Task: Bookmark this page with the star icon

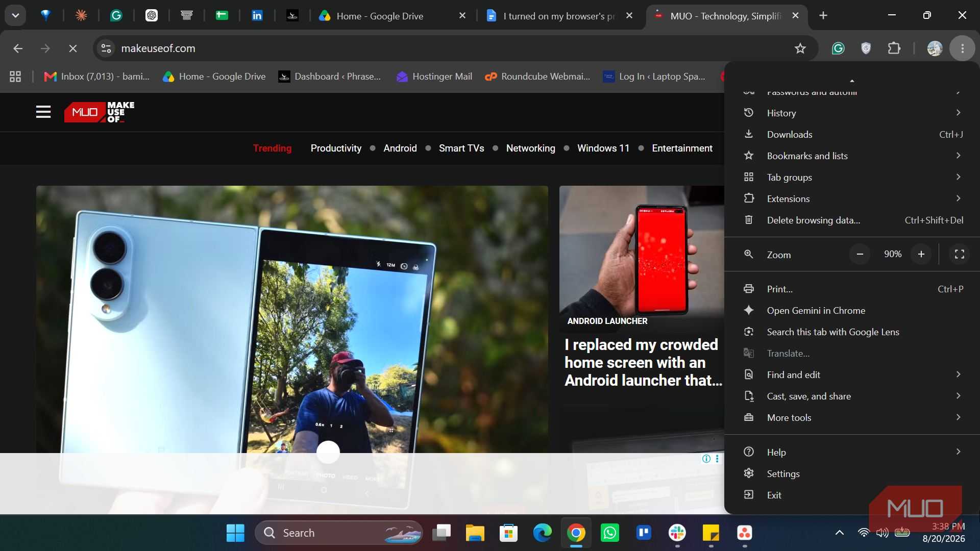Action: 800,48
